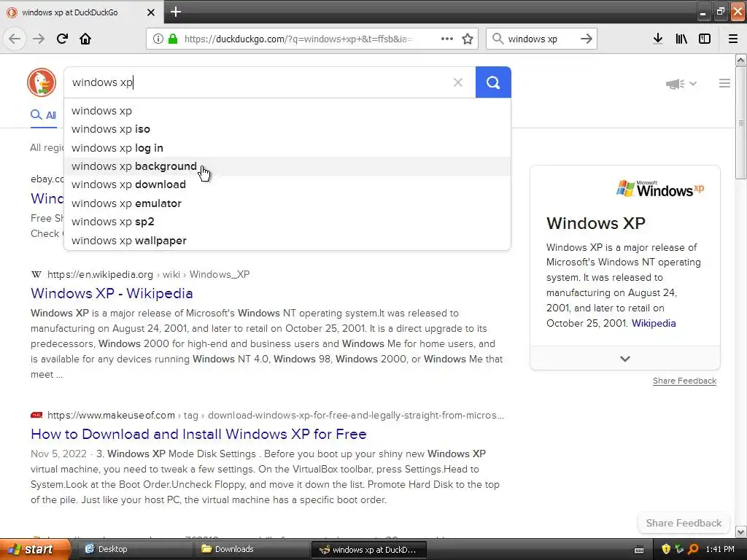Open the browser home page
Viewport: 747px width, 560px height.
[85, 39]
